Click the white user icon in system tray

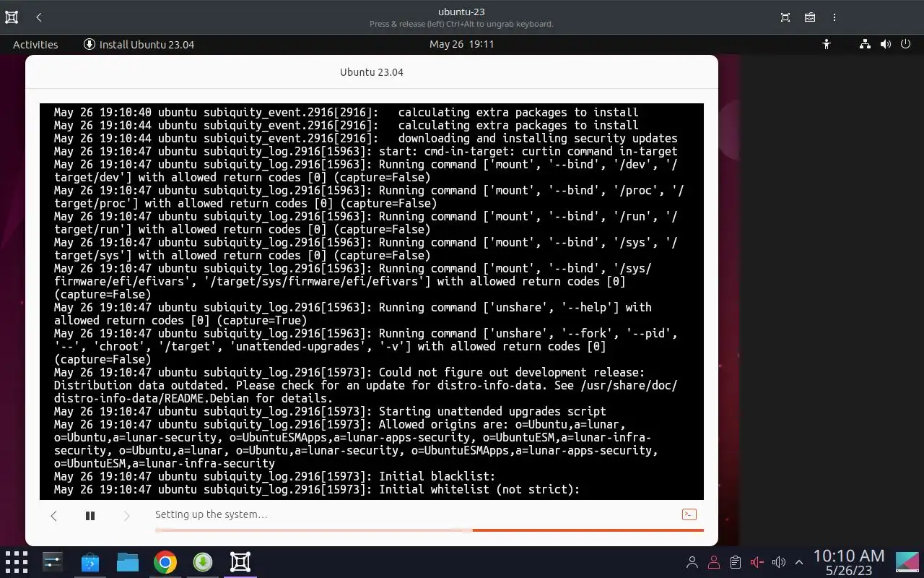click(692, 562)
